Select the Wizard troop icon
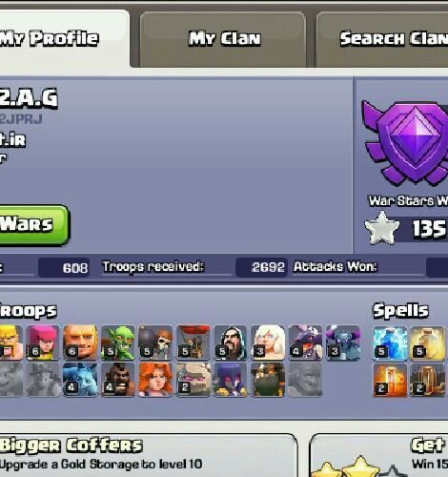This screenshot has height=477, width=448. pos(231,342)
